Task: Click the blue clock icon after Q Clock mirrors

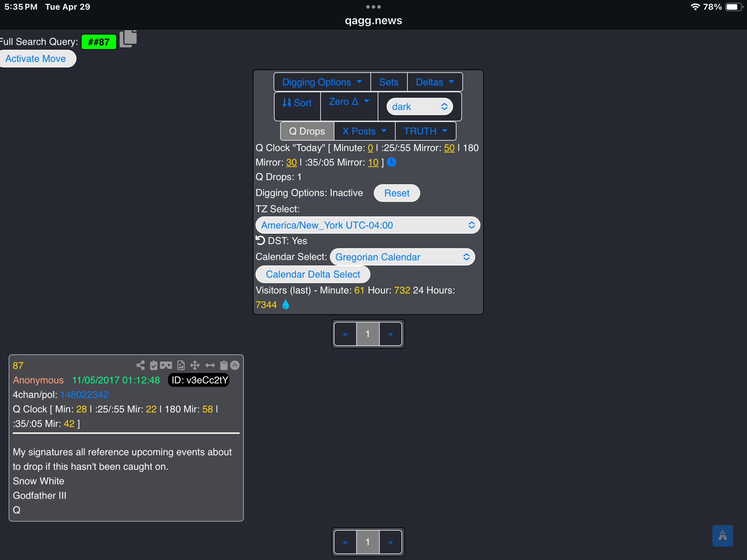Action: (391, 162)
